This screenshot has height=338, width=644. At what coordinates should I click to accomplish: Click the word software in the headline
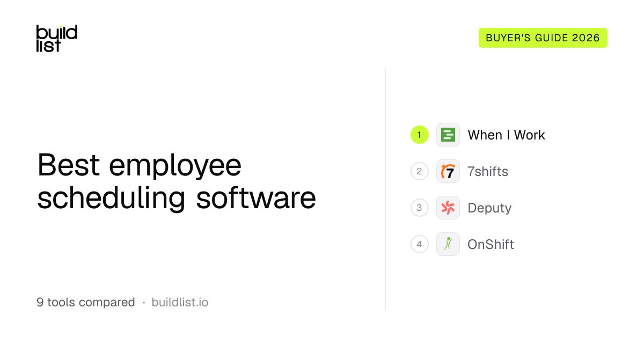point(256,197)
